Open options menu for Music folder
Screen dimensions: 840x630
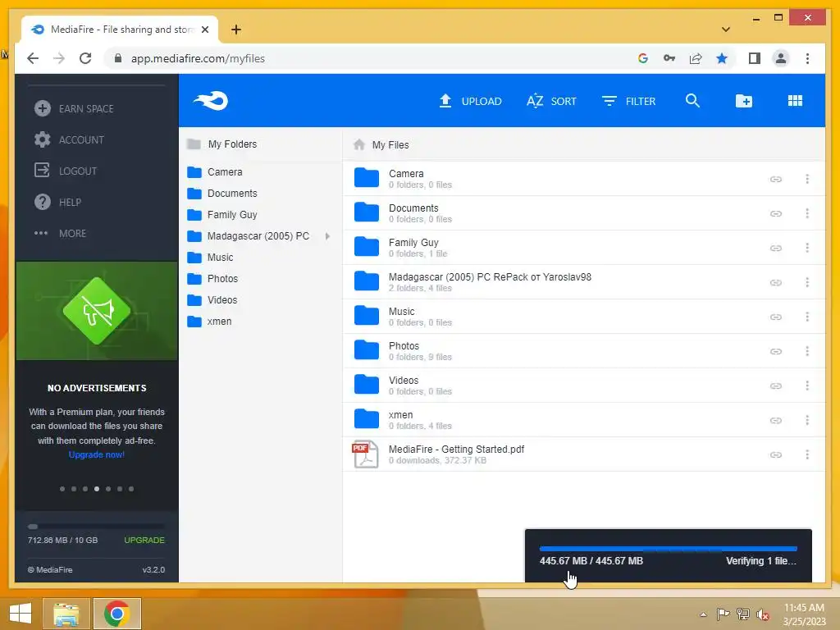tap(807, 317)
